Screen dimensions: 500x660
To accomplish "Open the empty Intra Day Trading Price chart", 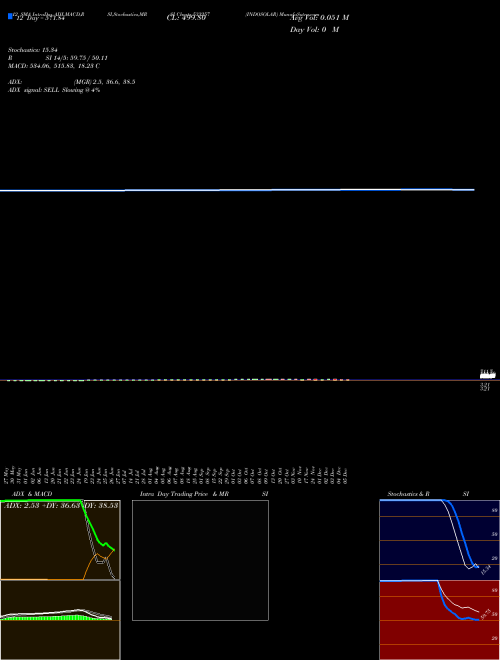I will point(200,560).
